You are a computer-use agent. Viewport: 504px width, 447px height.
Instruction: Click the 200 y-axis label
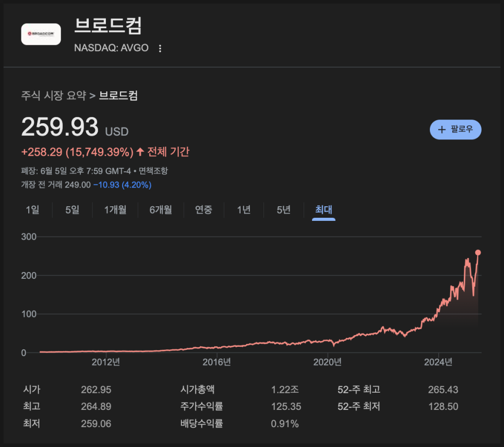(29, 276)
